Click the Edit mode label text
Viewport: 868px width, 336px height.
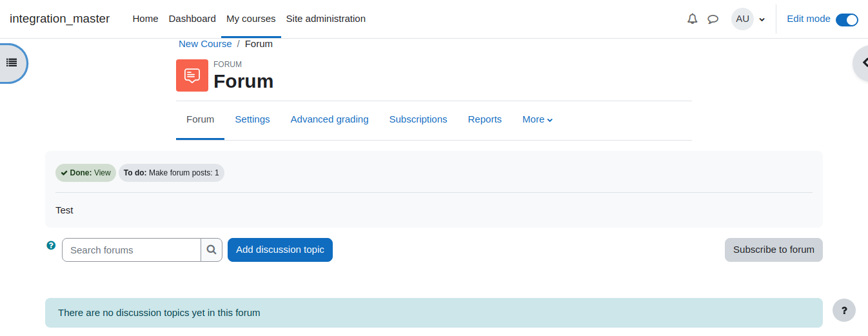[809, 19]
